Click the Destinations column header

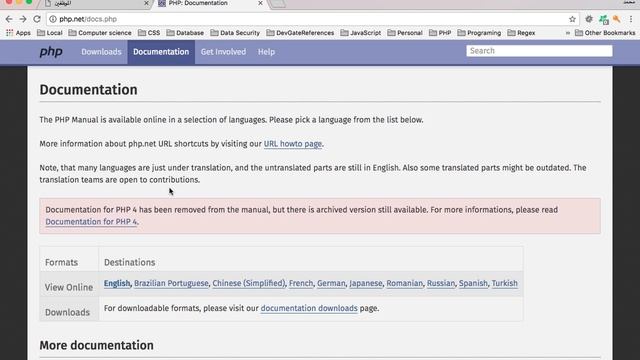(x=129, y=262)
